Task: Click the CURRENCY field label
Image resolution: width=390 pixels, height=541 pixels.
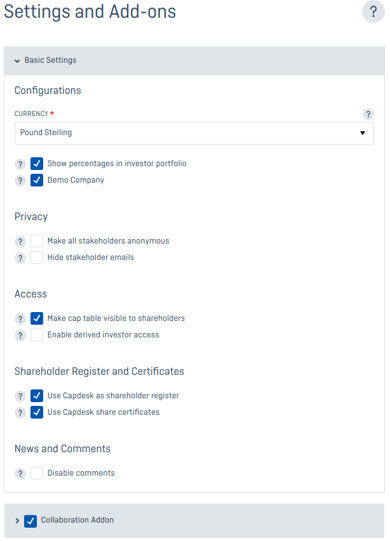Action: click(x=31, y=114)
